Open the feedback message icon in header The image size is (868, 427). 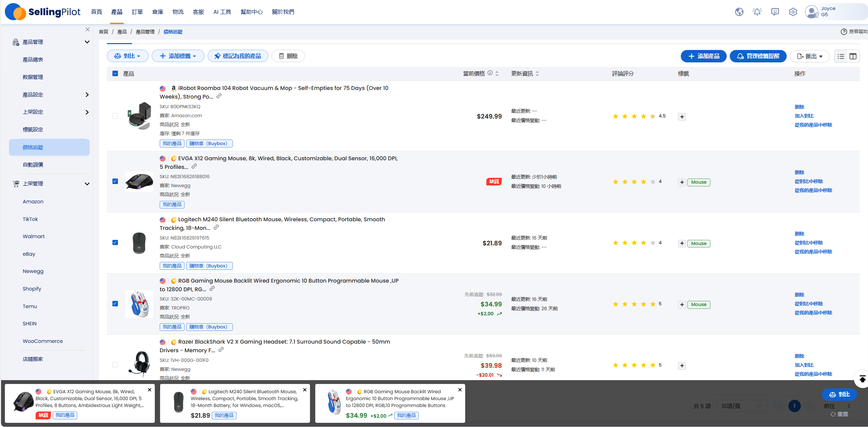pyautogui.click(x=775, y=12)
